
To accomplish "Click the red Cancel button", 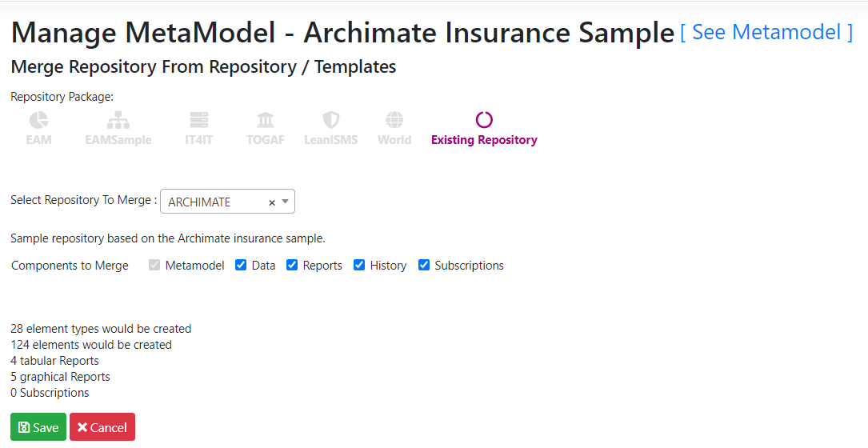I will coord(102,427).
